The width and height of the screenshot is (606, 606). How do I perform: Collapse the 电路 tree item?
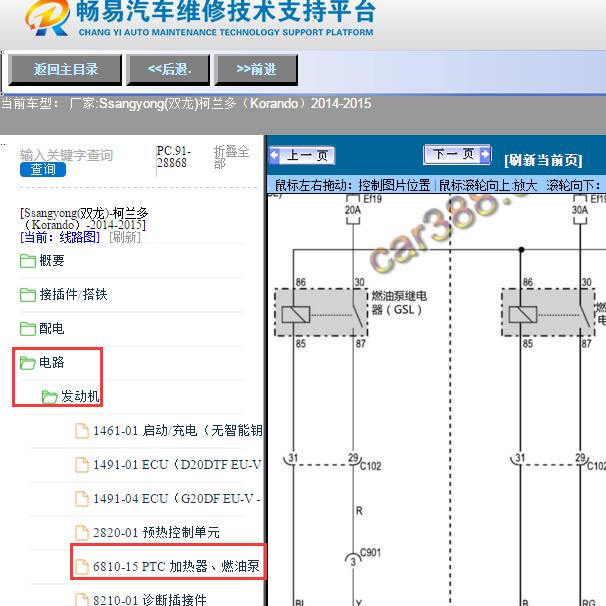click(52, 363)
